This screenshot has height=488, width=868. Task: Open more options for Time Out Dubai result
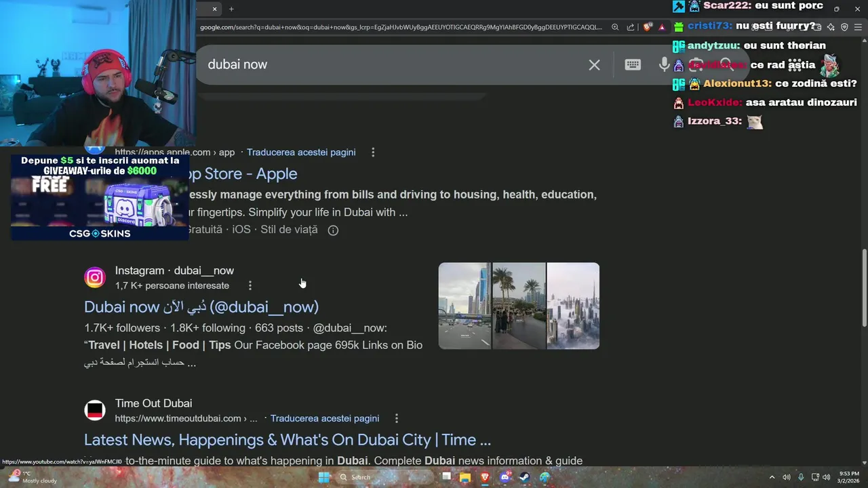(x=397, y=419)
